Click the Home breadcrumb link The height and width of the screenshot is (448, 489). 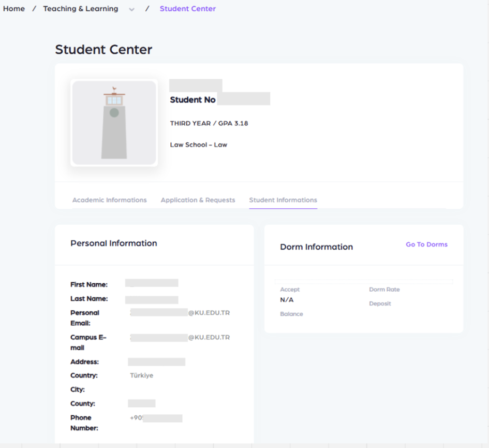(x=14, y=9)
